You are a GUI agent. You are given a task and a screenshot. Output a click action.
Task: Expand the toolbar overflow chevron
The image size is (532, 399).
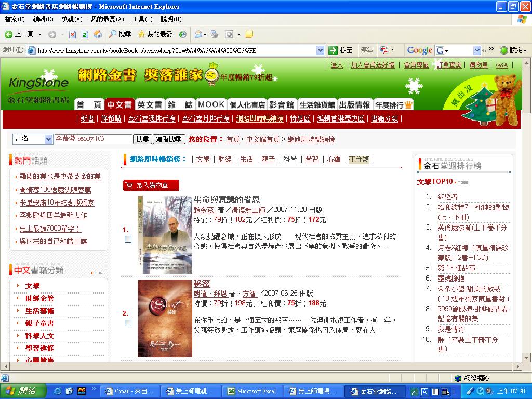click(491, 49)
